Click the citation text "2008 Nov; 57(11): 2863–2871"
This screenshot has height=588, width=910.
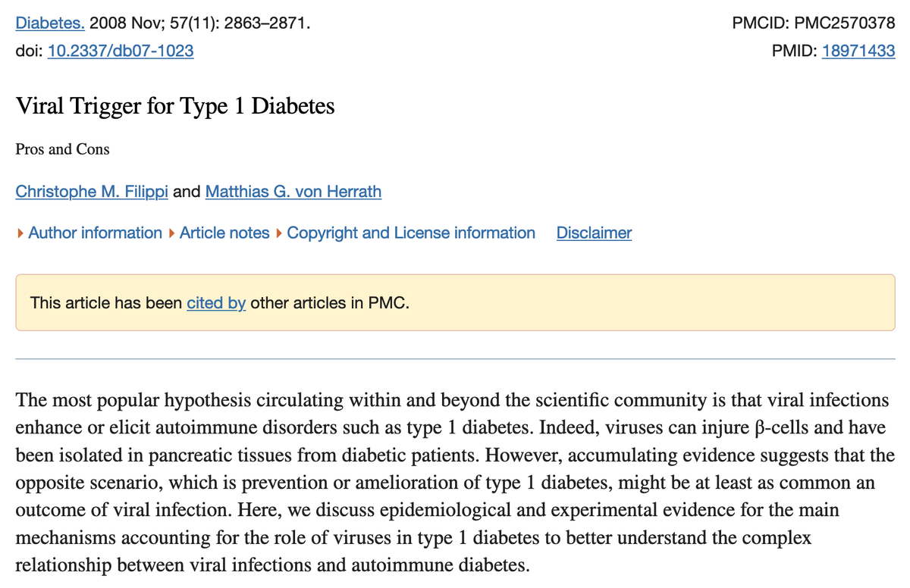coord(199,23)
